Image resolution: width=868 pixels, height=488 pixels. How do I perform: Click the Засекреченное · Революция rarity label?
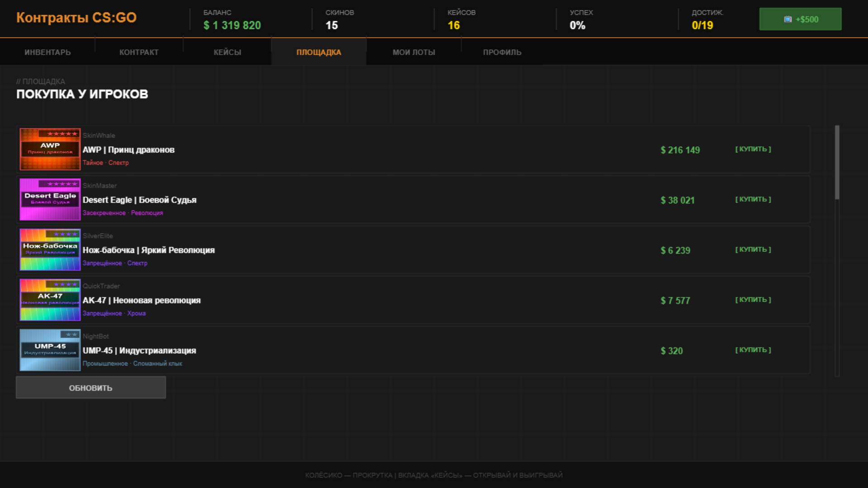pyautogui.click(x=123, y=213)
